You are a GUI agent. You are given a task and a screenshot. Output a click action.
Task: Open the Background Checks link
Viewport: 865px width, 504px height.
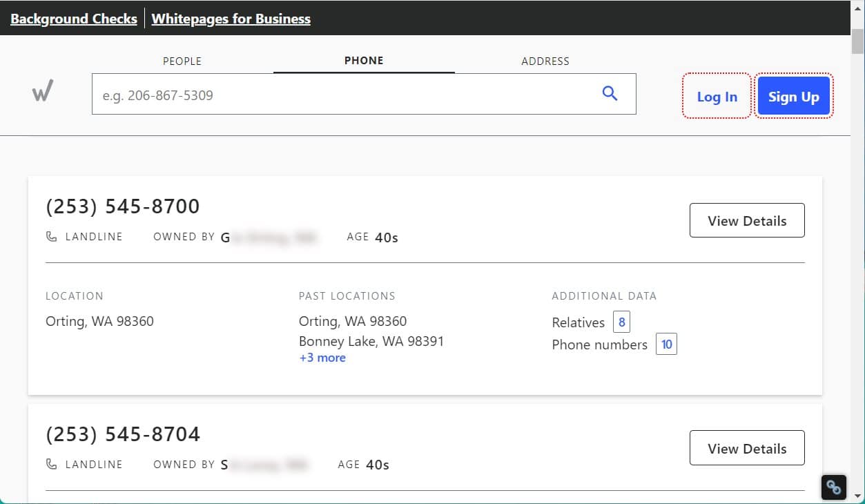pos(74,19)
